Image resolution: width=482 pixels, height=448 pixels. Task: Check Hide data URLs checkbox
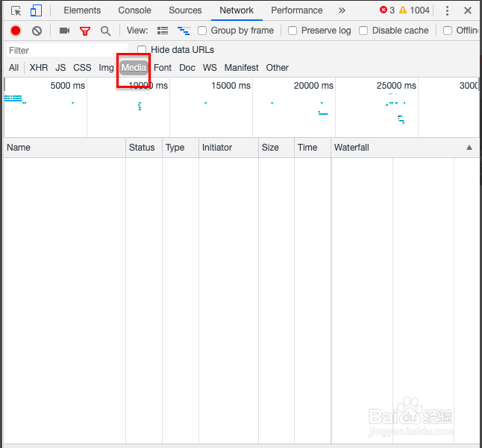click(x=142, y=50)
